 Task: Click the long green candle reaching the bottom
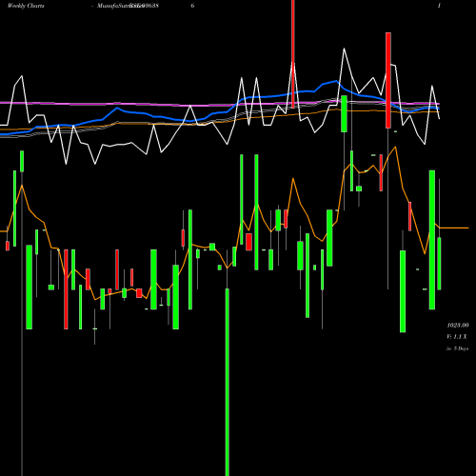pos(228,382)
